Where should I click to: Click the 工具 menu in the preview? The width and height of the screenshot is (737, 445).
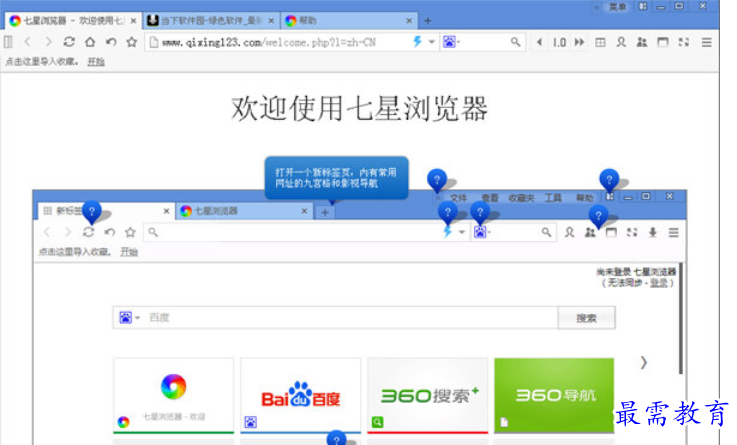pyautogui.click(x=553, y=198)
